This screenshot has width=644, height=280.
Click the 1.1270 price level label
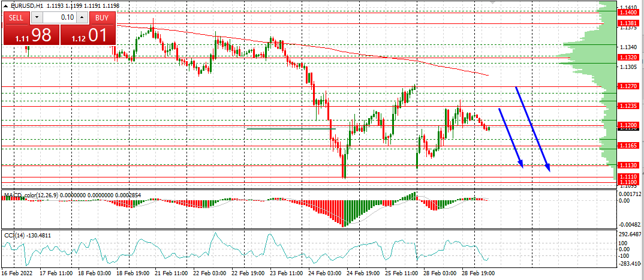click(x=628, y=86)
